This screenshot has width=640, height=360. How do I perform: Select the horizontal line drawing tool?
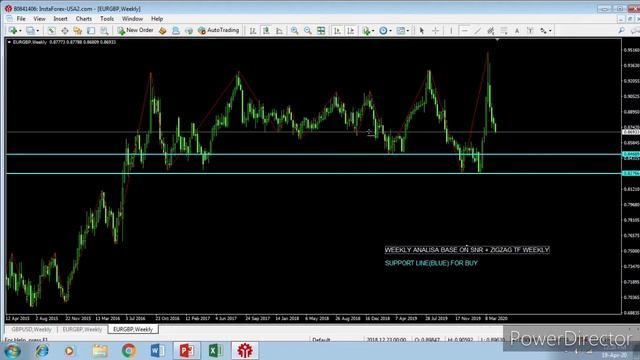[464, 31]
